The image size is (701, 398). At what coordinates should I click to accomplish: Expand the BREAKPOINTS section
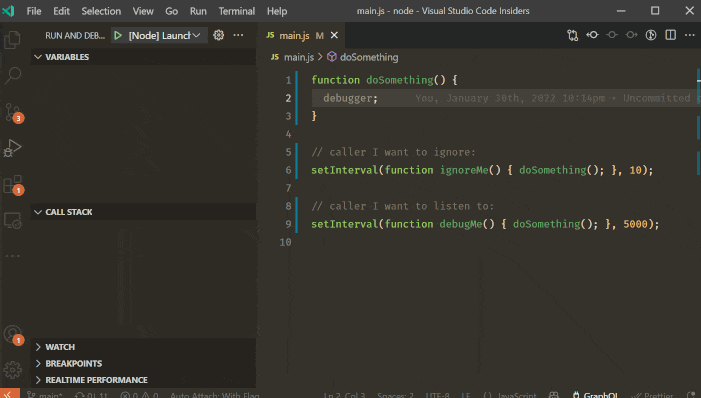tap(143, 364)
